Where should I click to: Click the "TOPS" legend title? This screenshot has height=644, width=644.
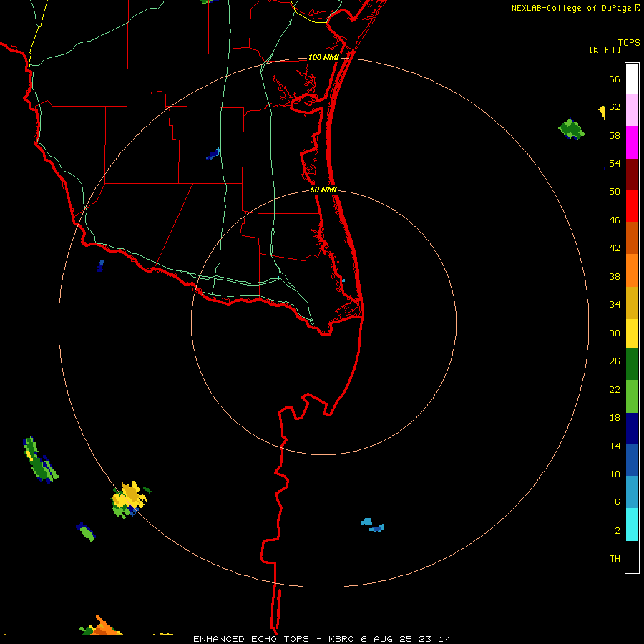click(629, 43)
